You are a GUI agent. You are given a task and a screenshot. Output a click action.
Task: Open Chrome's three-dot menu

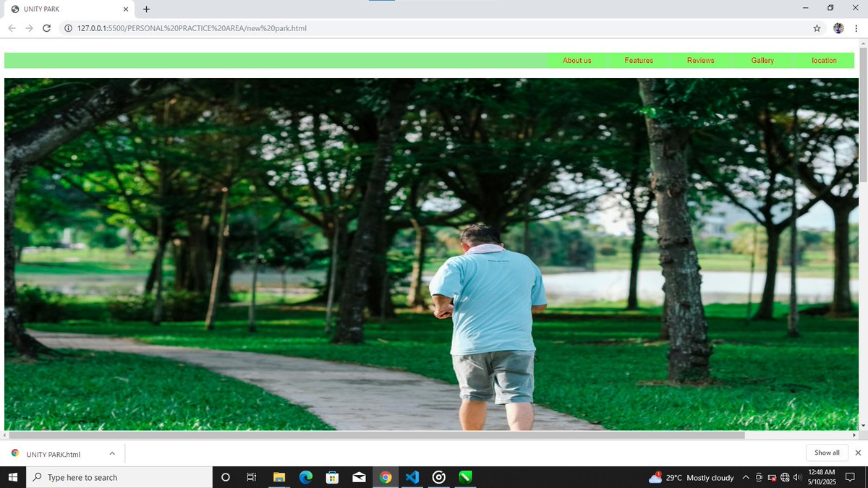pyautogui.click(x=856, y=27)
